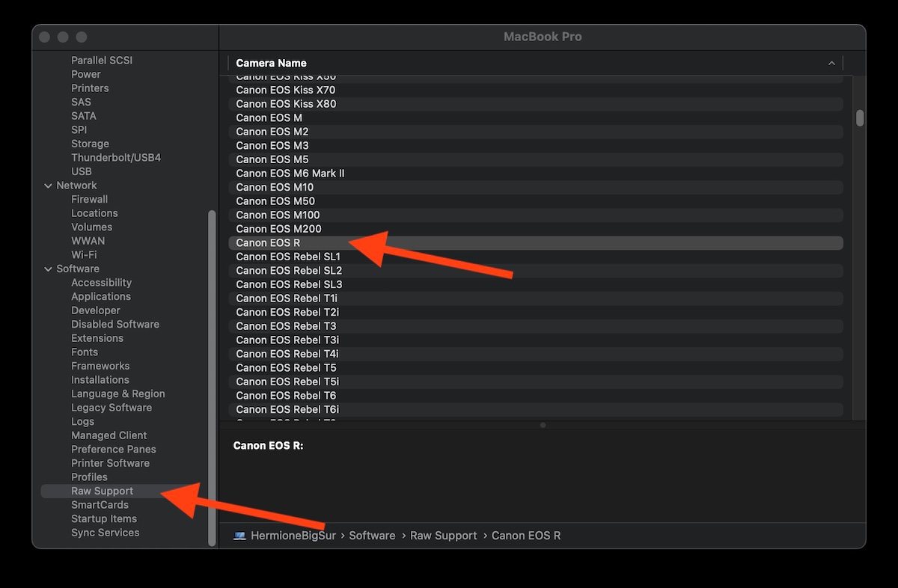Collapse the Software section chevron

[x=48, y=269]
